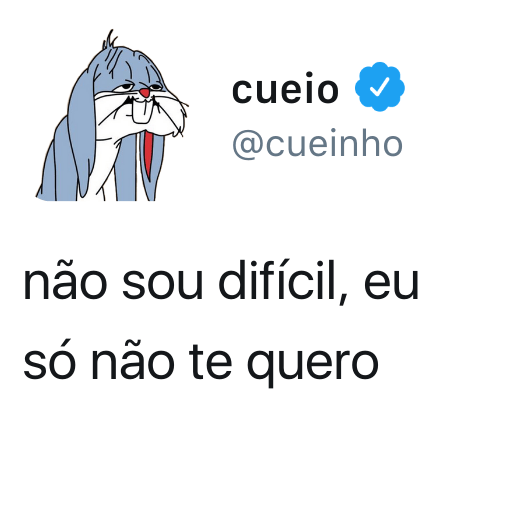The height and width of the screenshot is (512, 512).
Task: Open the cueio display name
Action: pos(285,89)
